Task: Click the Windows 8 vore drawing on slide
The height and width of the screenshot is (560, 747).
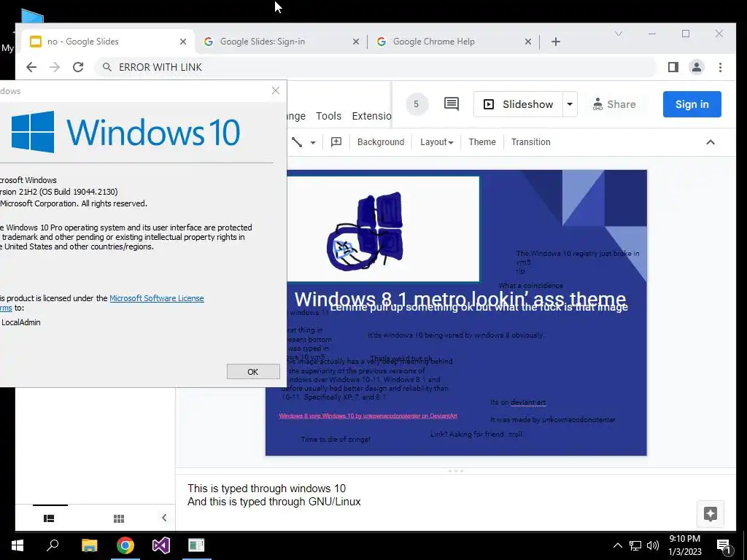Action: pyautogui.click(x=365, y=230)
